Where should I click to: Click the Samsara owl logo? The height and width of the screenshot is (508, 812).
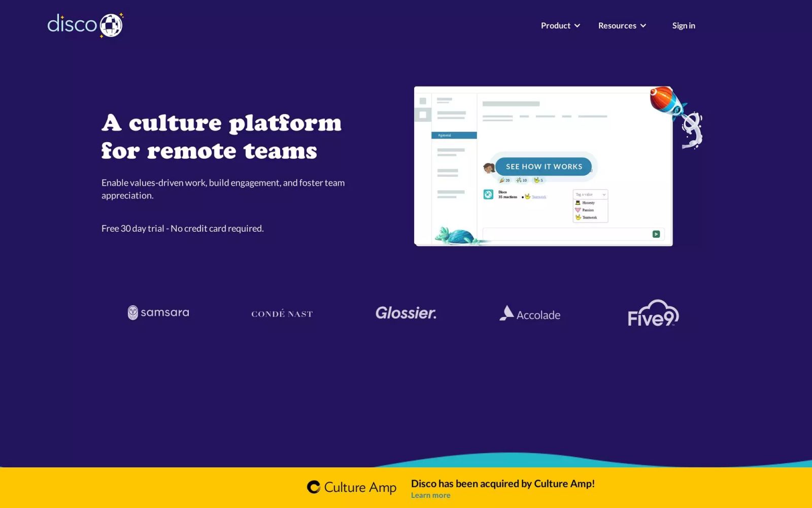[132, 312]
